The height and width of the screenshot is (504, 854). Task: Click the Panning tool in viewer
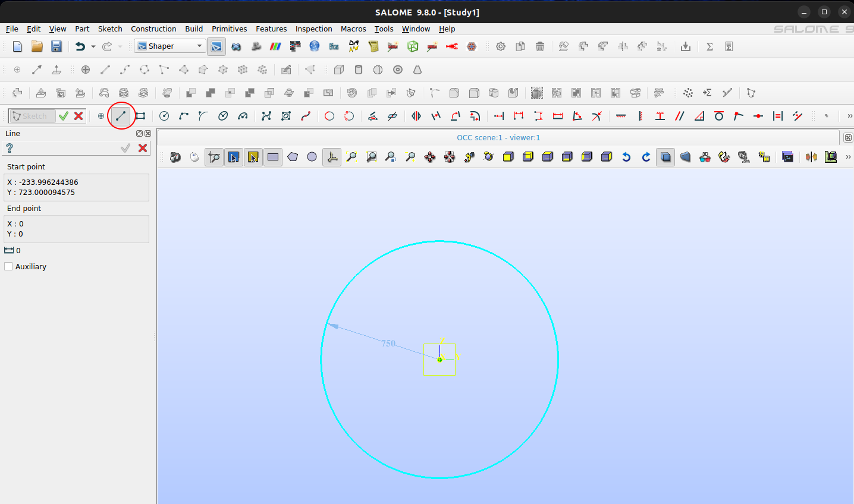(430, 157)
